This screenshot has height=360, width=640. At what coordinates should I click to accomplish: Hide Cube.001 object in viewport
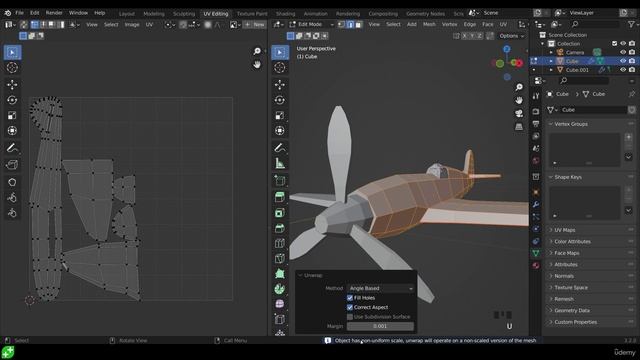pyautogui.click(x=623, y=70)
